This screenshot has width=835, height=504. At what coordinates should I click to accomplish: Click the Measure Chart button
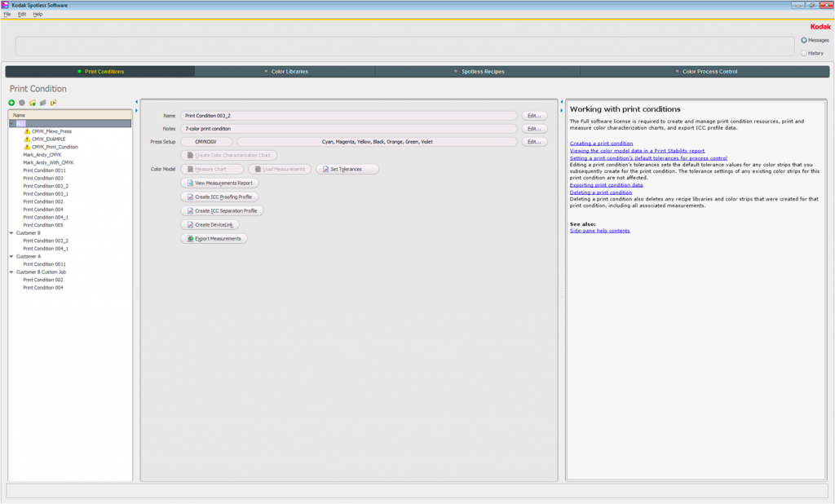pos(212,170)
